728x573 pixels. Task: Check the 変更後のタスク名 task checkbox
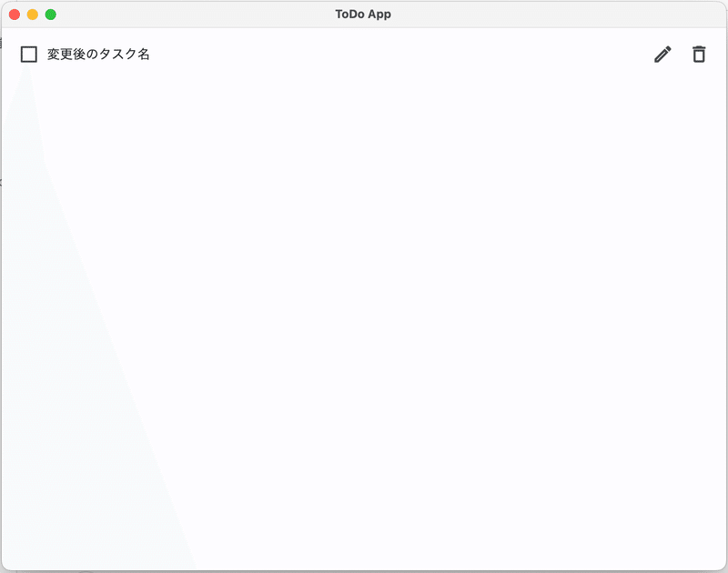click(29, 55)
